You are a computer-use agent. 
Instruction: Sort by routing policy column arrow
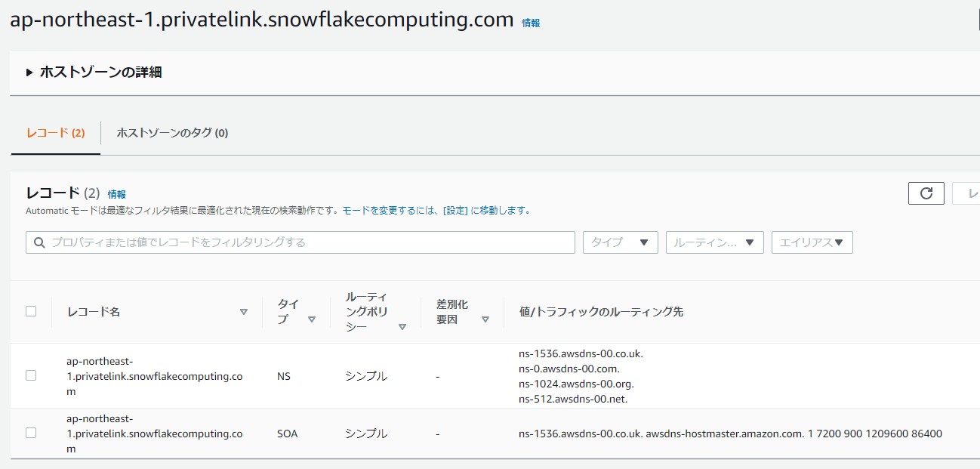[402, 327]
